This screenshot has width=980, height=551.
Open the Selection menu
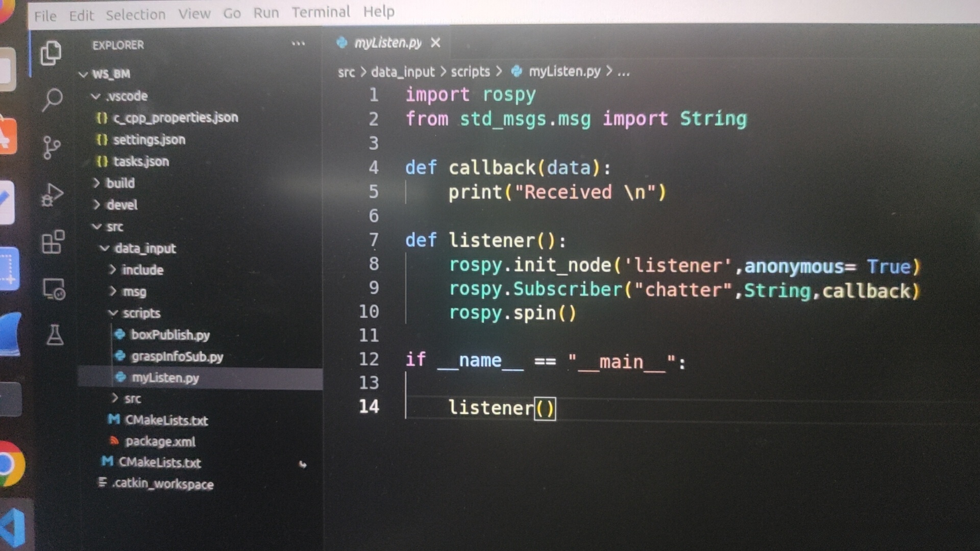[135, 15]
